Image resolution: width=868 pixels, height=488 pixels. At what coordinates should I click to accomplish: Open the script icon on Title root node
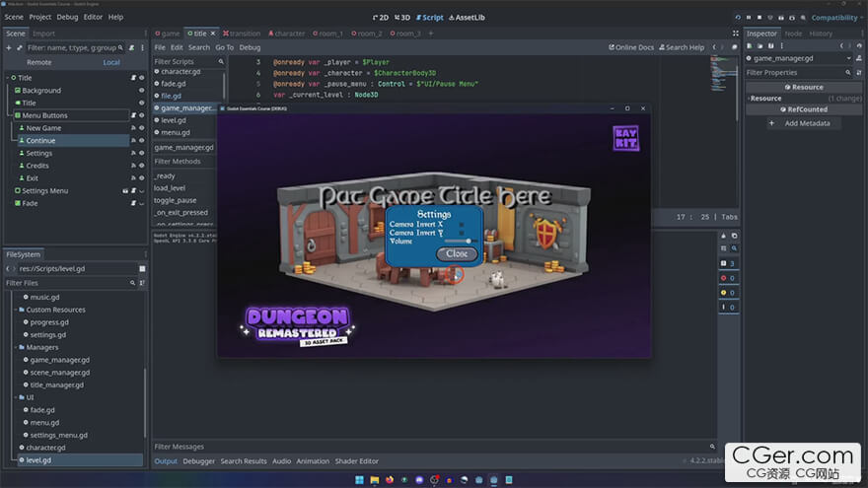(x=133, y=78)
